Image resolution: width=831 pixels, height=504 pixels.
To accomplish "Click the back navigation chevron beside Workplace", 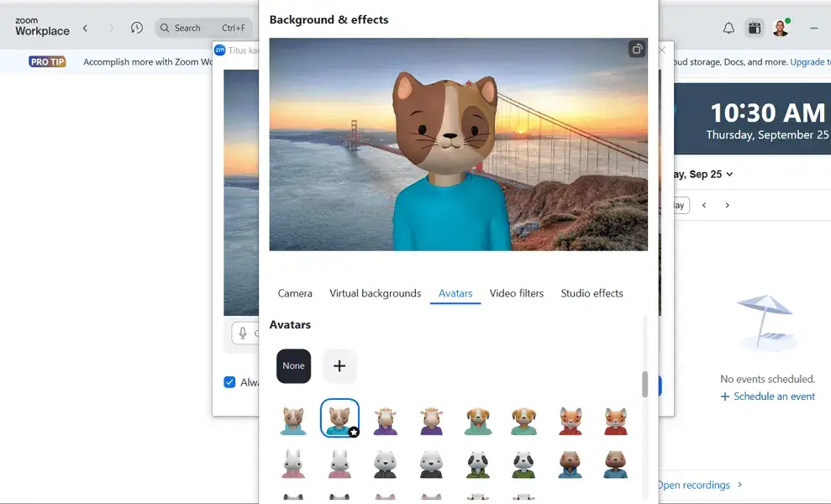I will click(85, 27).
